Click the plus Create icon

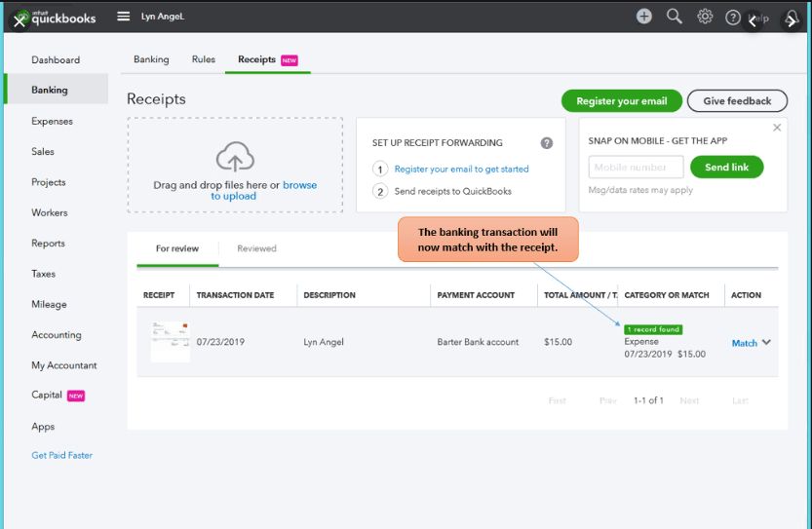pyautogui.click(x=643, y=17)
